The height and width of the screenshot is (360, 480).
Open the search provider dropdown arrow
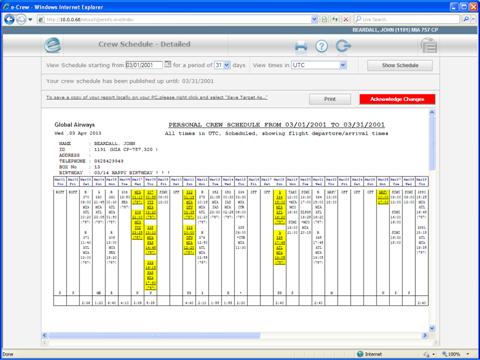(473, 20)
